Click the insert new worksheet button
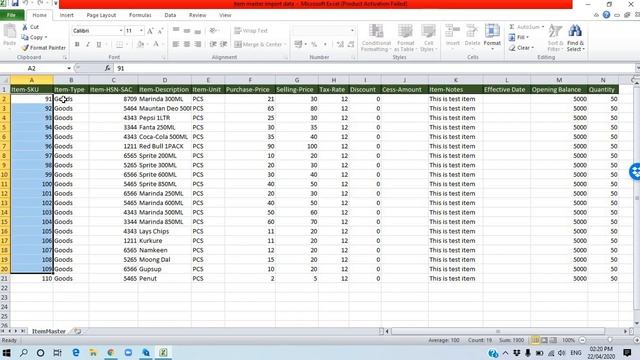Image resolution: width=640 pixels, height=360 pixels. point(78,331)
